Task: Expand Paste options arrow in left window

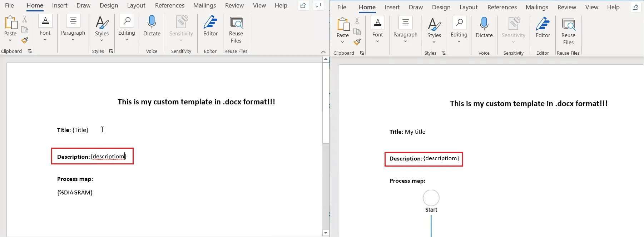Action: 10,40
